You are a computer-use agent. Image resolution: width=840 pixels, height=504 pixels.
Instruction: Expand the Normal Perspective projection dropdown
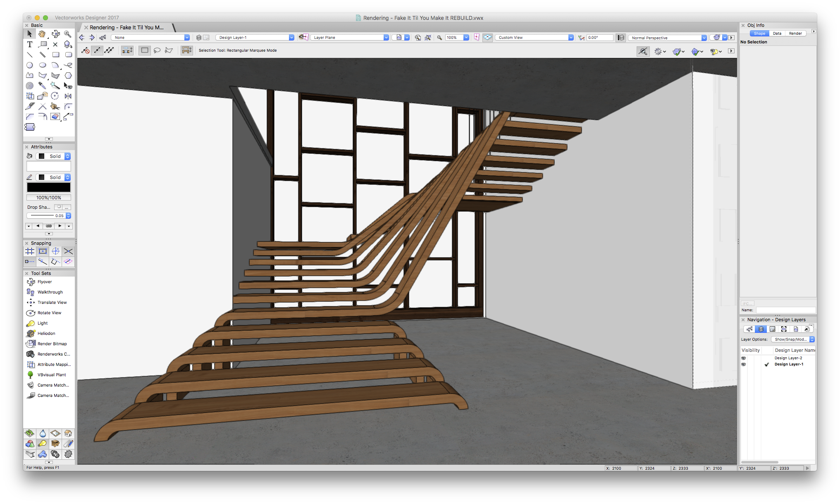pos(704,38)
